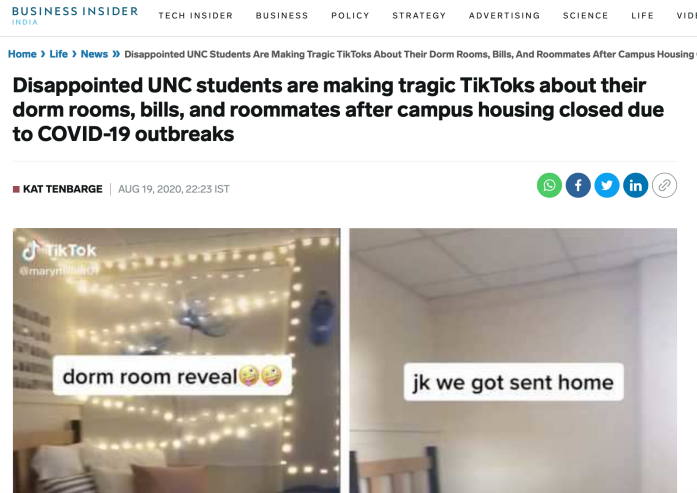The width and height of the screenshot is (697, 493).
Task: Share the article on Facebook
Action: pyautogui.click(x=578, y=185)
